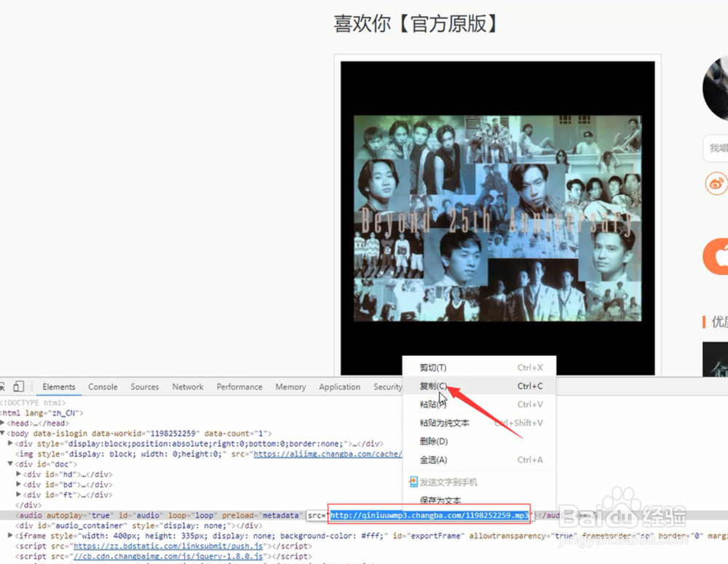Click the Weibo share icon
The height and width of the screenshot is (564, 728).
(717, 183)
